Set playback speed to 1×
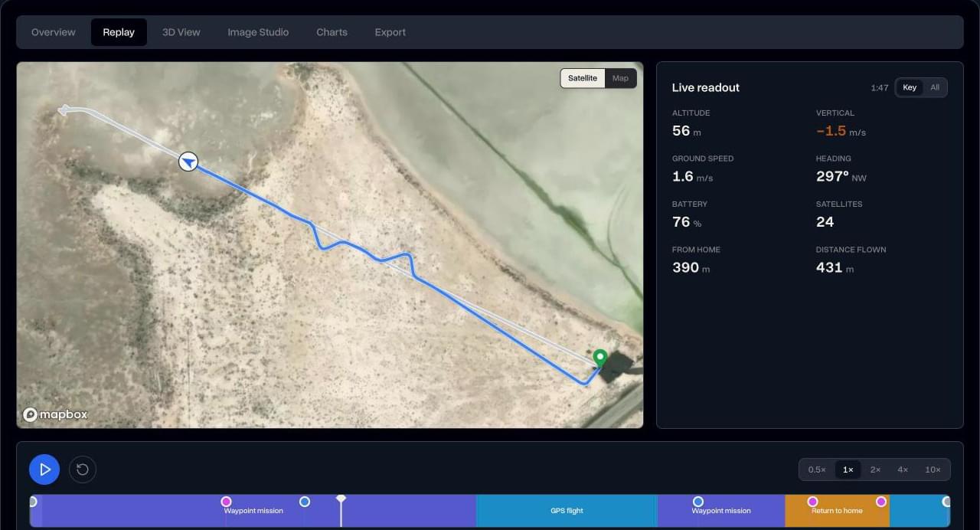Viewport: 980px width, 530px height. point(848,469)
